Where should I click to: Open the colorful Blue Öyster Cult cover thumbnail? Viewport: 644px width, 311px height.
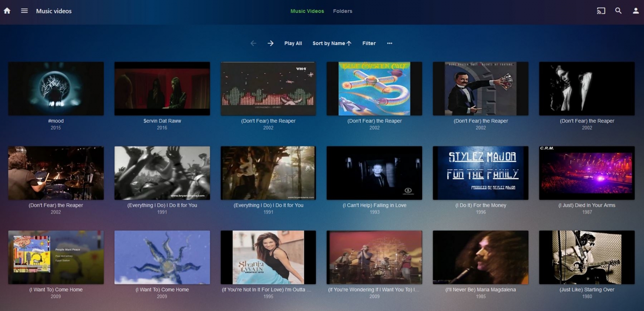374,89
